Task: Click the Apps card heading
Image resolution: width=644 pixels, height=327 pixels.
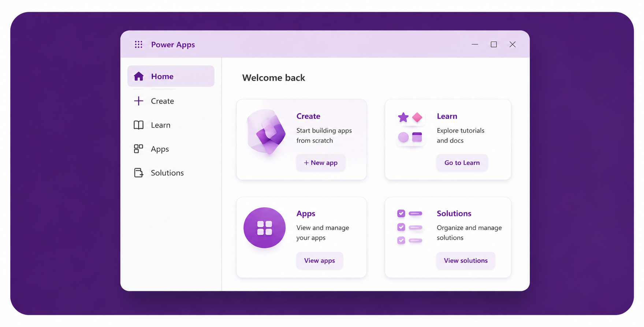Action: 306,214
